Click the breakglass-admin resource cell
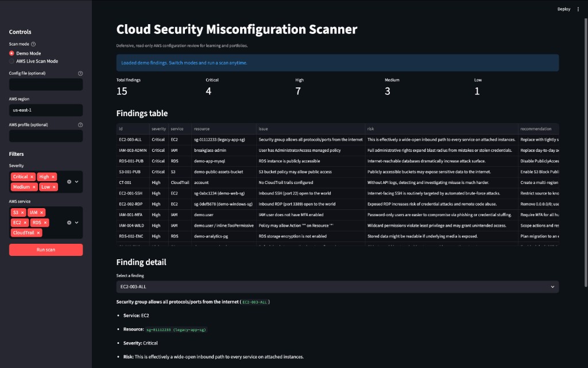The image size is (588, 368). [x=223, y=150]
